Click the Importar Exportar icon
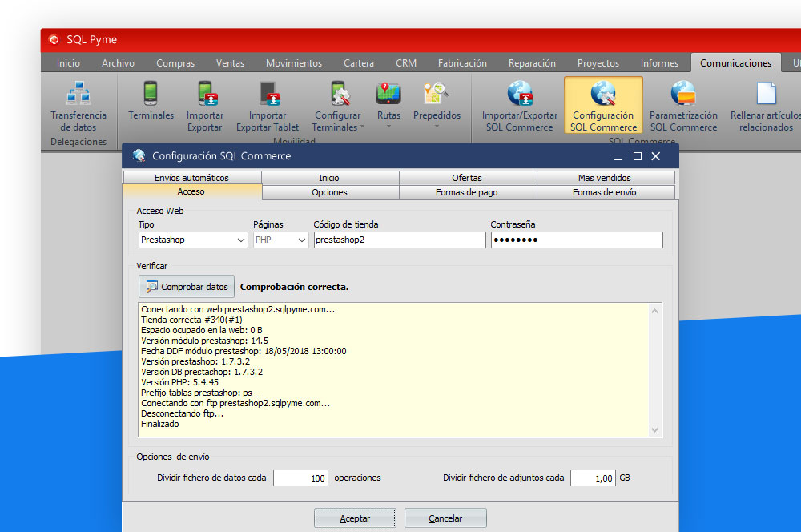Viewport: 801px width, 532px height. click(205, 95)
